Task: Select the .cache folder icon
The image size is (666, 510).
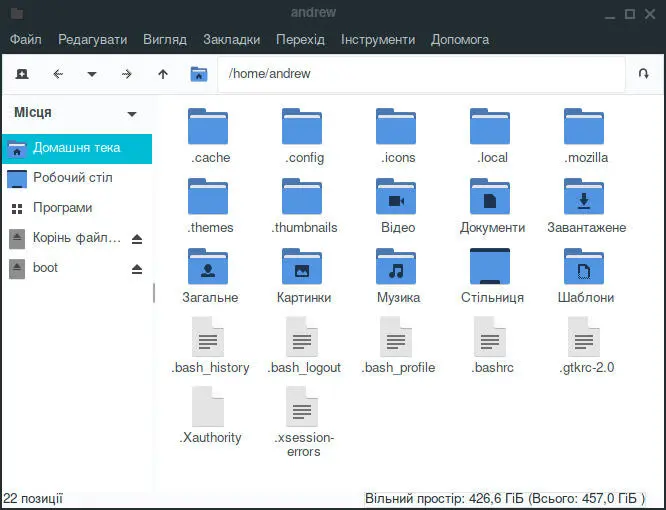Action: tap(208, 127)
